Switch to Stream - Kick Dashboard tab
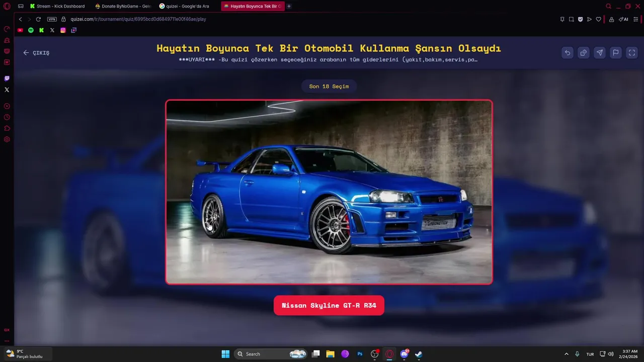This screenshot has height=362, width=644. click(x=57, y=6)
